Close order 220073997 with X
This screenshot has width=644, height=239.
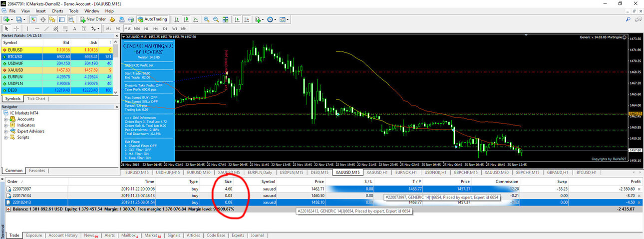(x=640, y=189)
